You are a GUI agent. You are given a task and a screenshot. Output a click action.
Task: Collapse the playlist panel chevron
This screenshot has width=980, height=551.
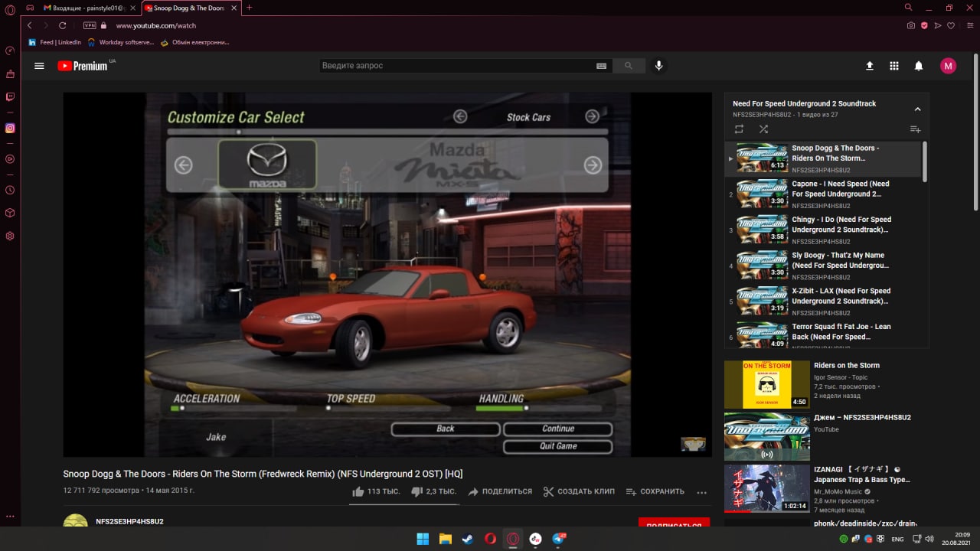pos(917,109)
